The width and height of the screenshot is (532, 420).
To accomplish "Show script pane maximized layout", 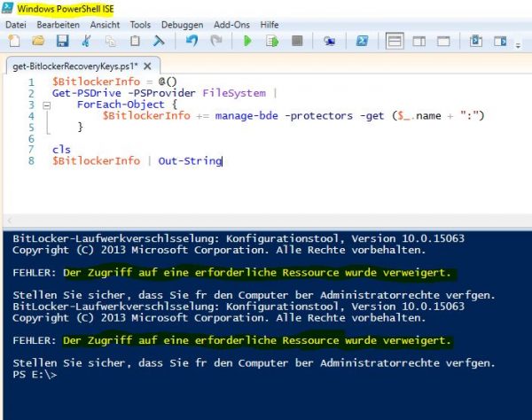I will pos(443,42).
